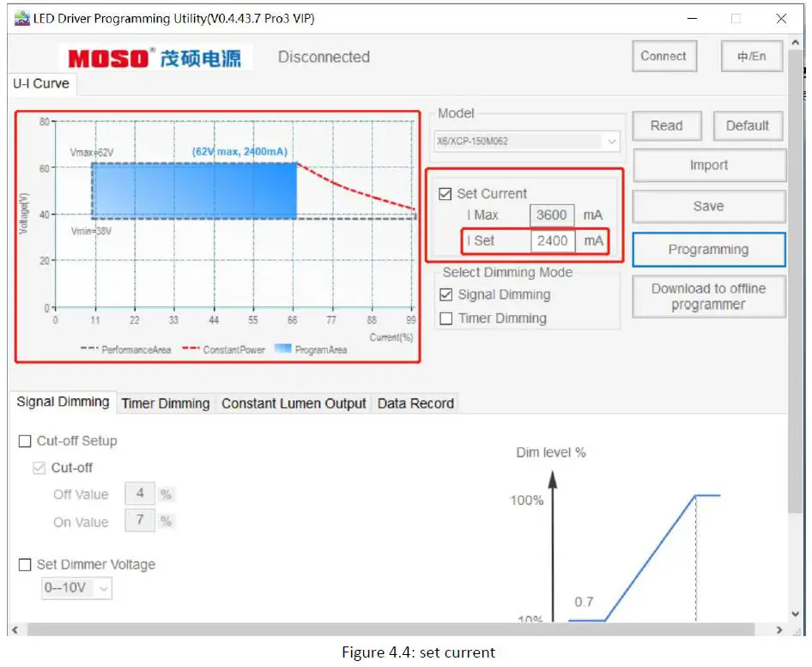812x667 pixels.
Task: Click Import to load a configuration
Action: pos(709,165)
